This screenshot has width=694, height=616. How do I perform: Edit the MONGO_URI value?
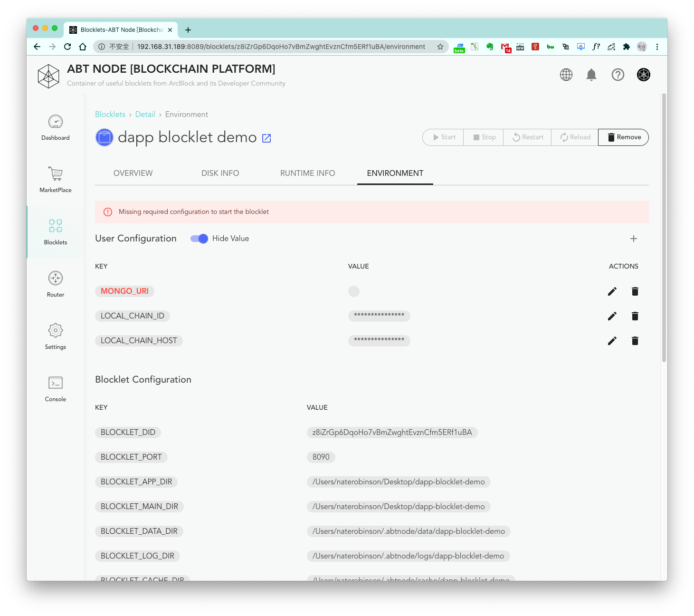(x=612, y=291)
